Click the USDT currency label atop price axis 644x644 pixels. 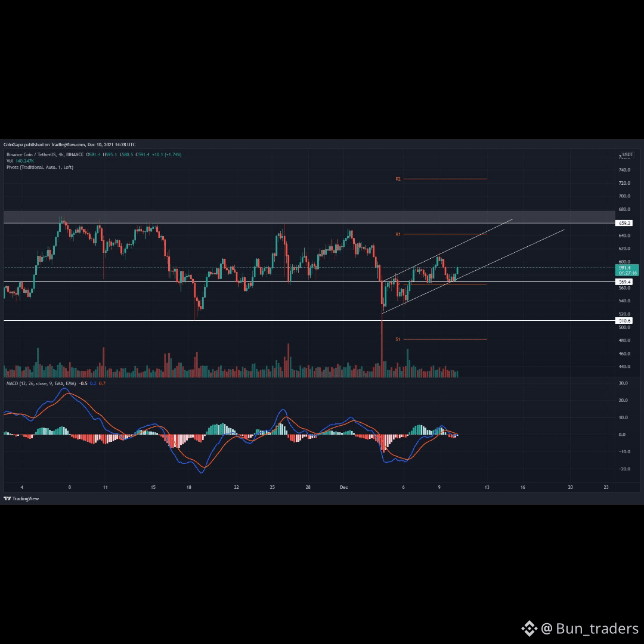click(x=627, y=155)
